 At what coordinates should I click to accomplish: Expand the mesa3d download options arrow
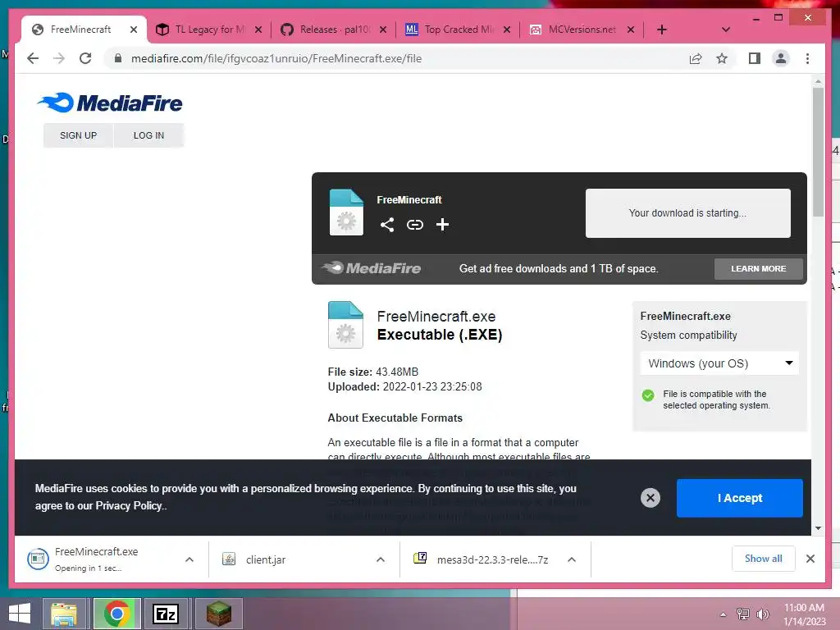[572, 559]
